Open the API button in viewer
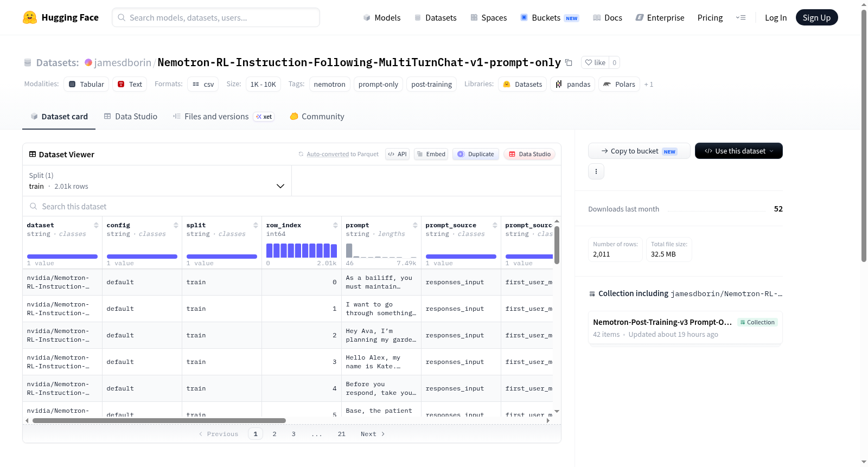 398,154
